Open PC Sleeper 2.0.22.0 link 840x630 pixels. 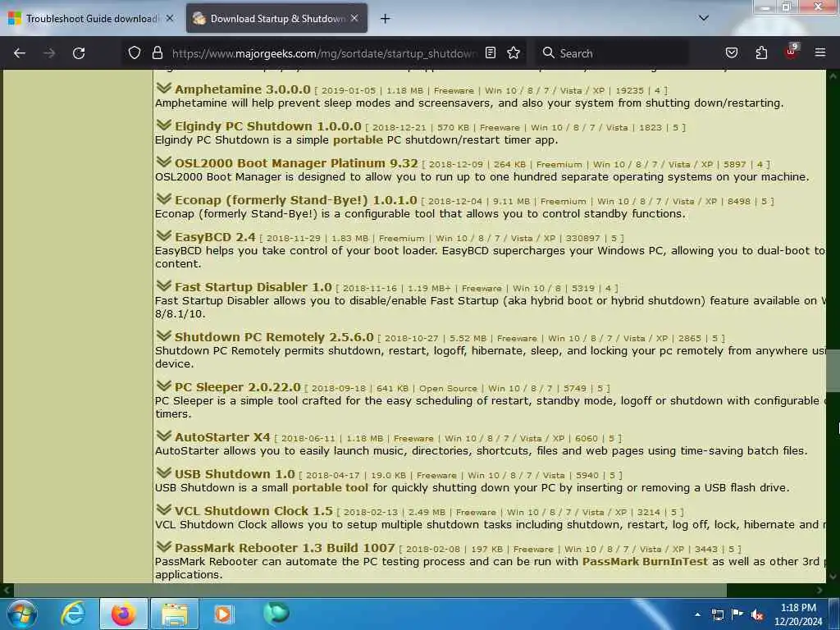(237, 387)
